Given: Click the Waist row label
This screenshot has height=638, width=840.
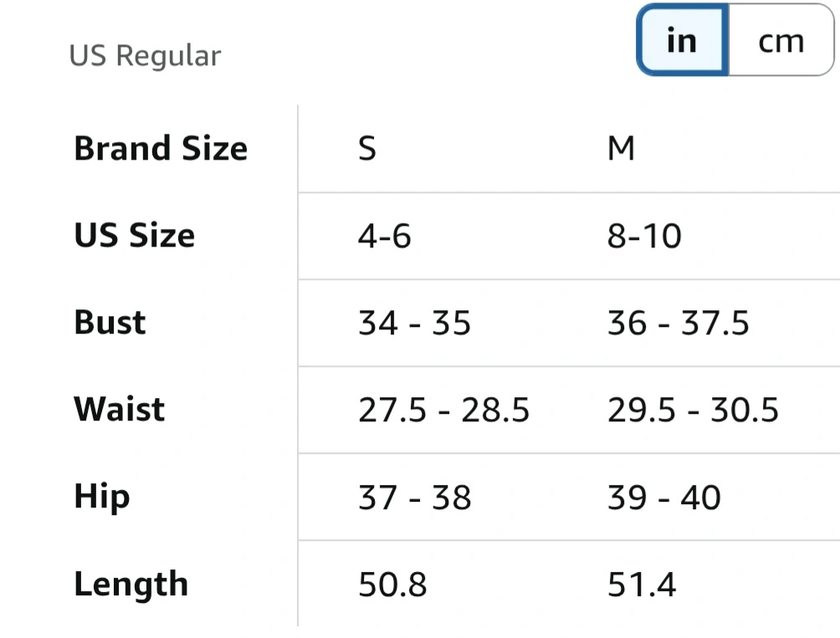Looking at the screenshot, I should pos(119,410).
